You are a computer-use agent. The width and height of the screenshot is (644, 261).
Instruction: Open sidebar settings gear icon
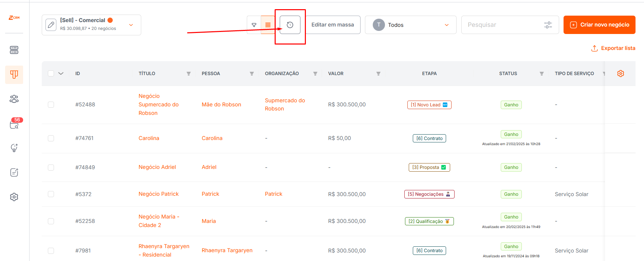pyautogui.click(x=14, y=197)
